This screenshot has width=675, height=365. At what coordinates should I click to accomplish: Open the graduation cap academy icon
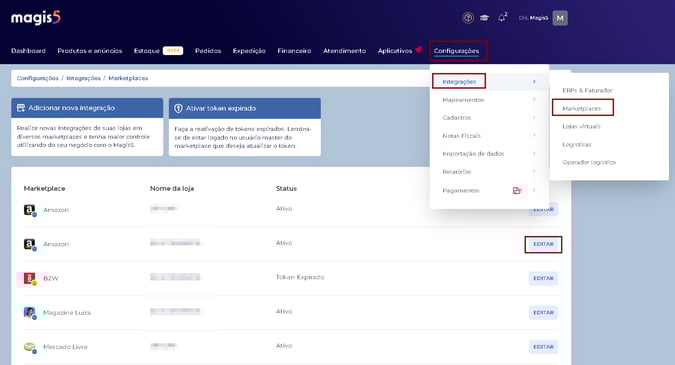[485, 18]
